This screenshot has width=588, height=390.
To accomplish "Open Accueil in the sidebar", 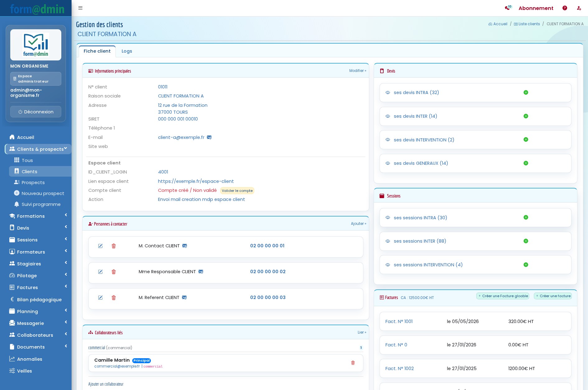I will tap(38, 137).
